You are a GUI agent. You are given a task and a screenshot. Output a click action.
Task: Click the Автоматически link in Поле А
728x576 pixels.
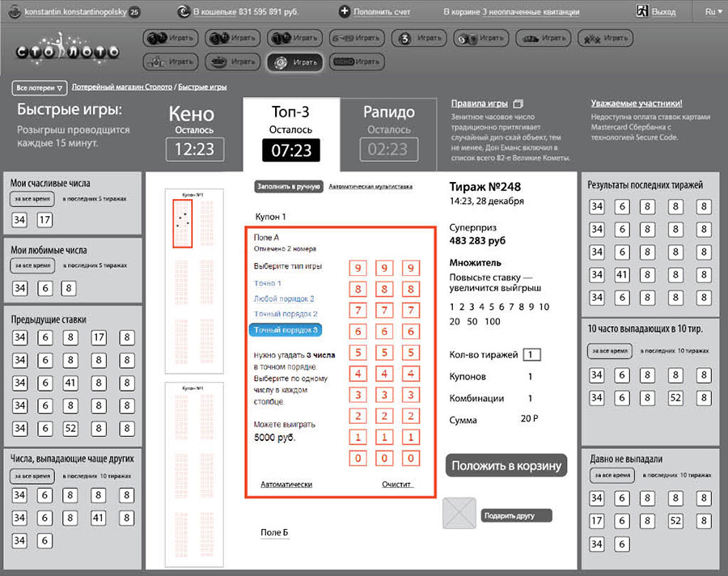click(x=286, y=485)
